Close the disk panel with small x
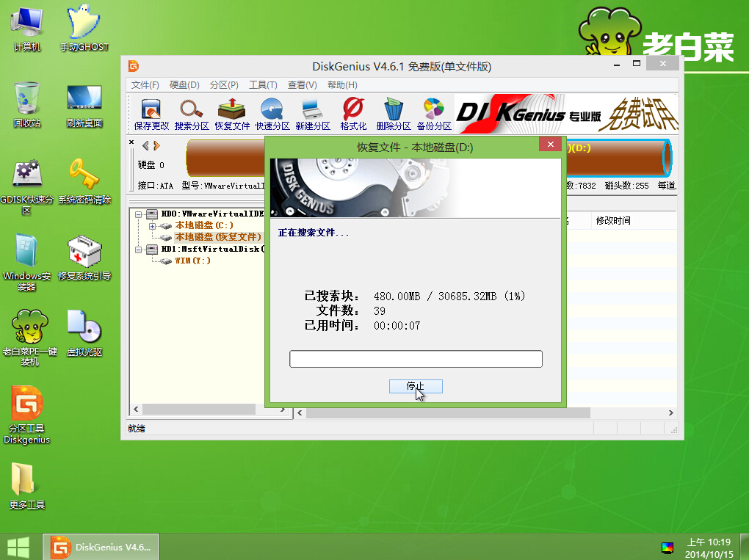 [x=131, y=142]
